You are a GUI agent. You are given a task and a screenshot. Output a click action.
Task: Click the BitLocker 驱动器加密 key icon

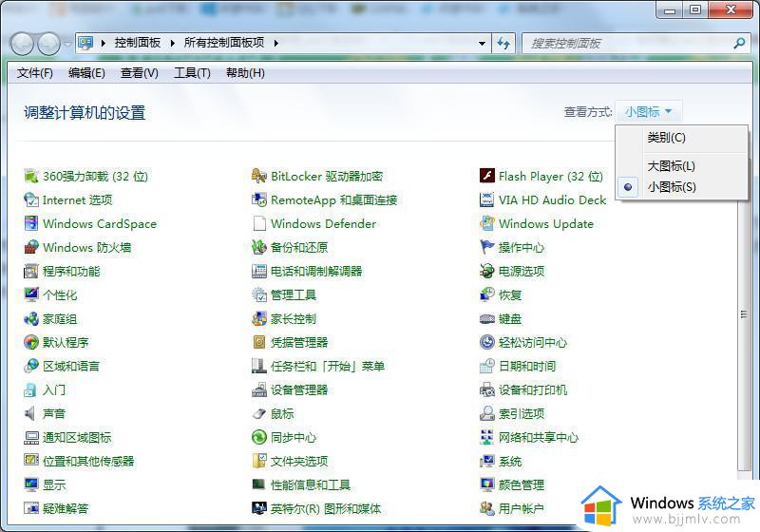point(259,176)
